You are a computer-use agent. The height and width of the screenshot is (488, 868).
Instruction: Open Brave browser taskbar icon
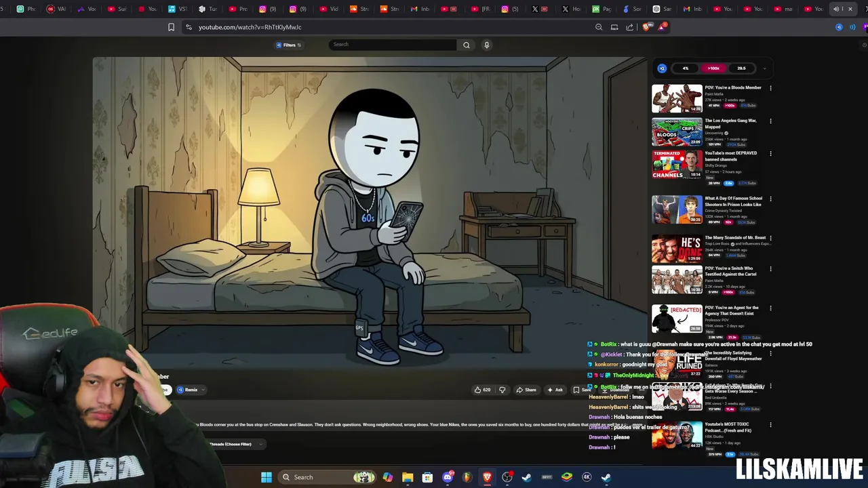point(487,477)
